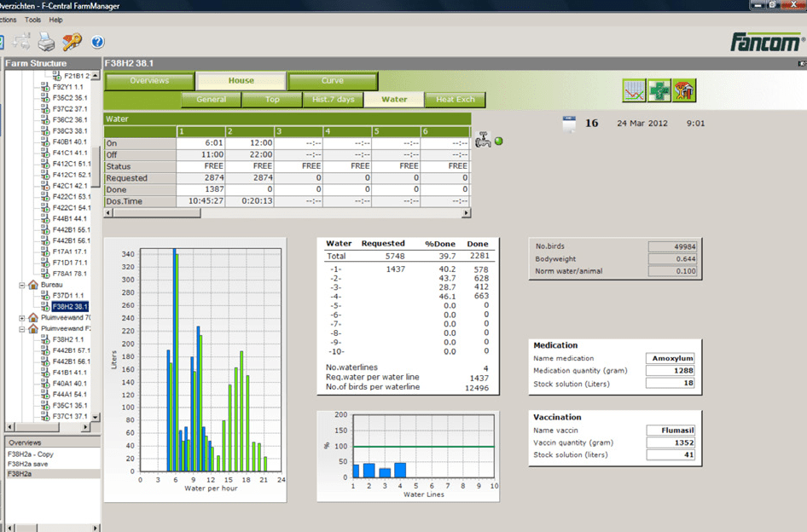The width and height of the screenshot is (807, 532).
Task: Click the green medical cross icon
Action: [x=658, y=90]
